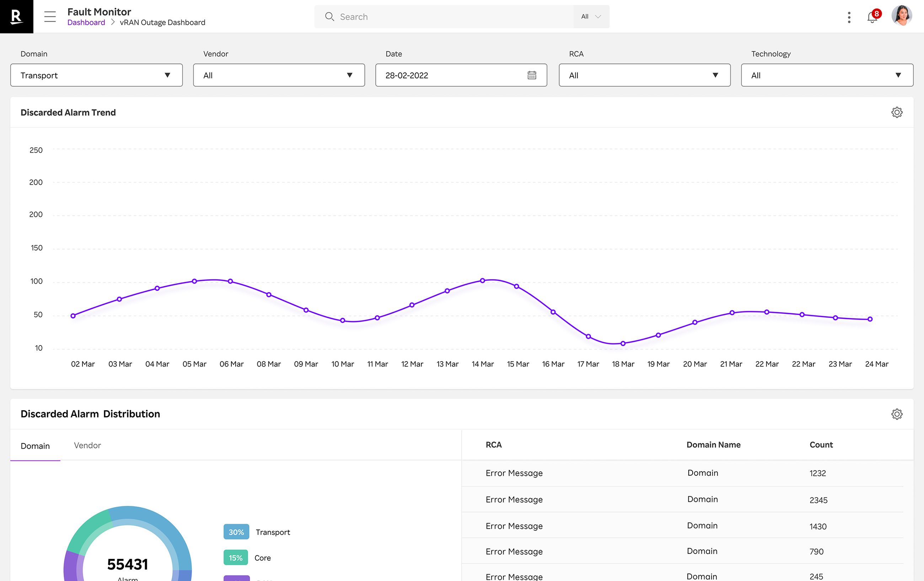Expand the RCA filter dropdown

[x=645, y=75]
